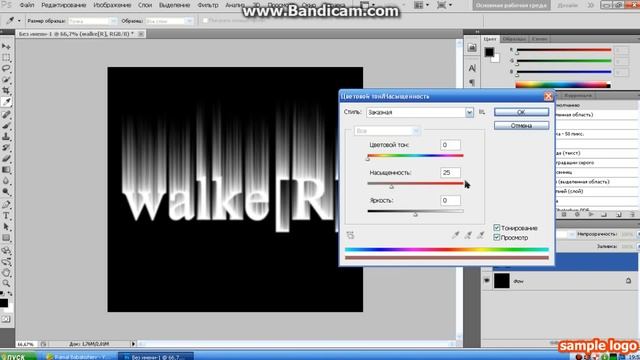Open the Paragraph panel icon
This screenshot has height=360, width=640.
click(472, 83)
